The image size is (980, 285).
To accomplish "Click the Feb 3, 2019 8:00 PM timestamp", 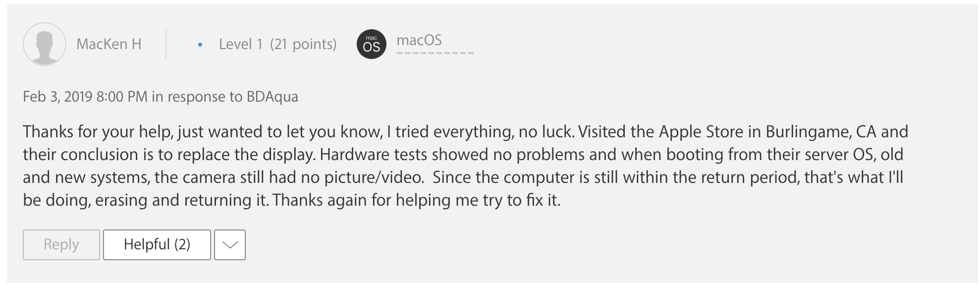I will click(85, 96).
